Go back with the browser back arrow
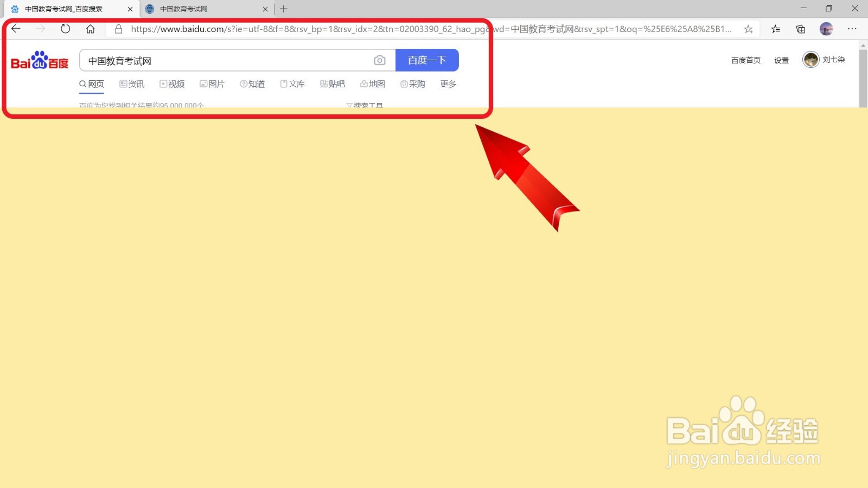 (16, 29)
